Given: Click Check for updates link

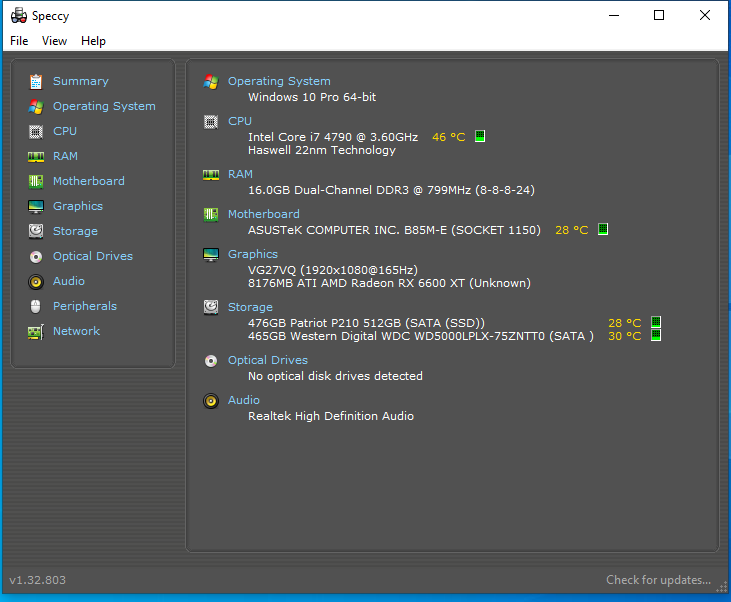Looking at the screenshot, I should (658, 580).
